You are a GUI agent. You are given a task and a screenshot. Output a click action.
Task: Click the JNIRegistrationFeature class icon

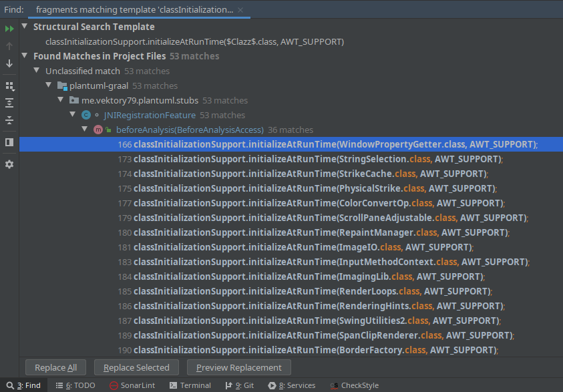pyautogui.click(x=86, y=116)
